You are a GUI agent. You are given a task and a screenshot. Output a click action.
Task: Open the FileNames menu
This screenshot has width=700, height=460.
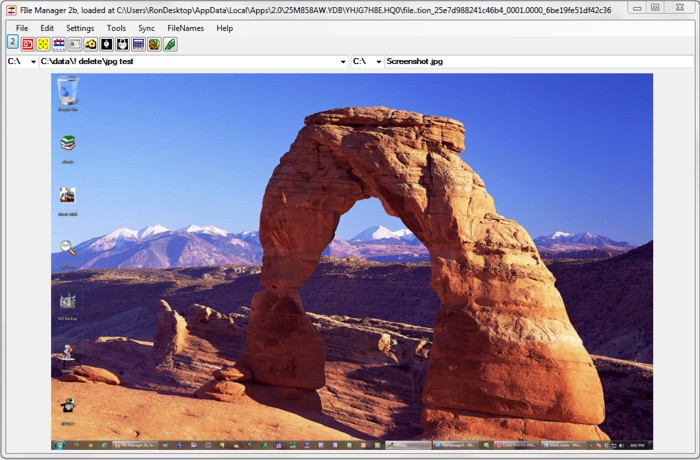pos(185,28)
